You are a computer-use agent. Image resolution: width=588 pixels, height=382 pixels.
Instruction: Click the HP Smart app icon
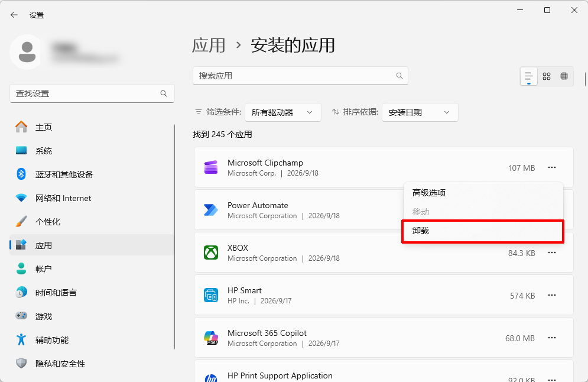[x=211, y=295]
